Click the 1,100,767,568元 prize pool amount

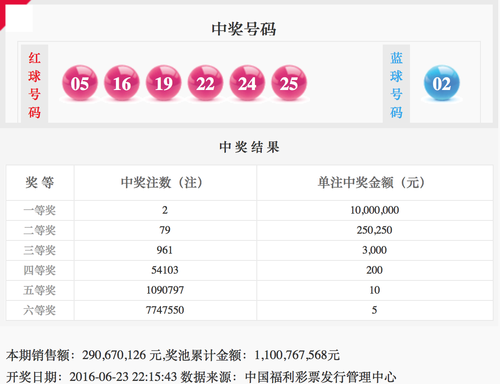pos(297,355)
